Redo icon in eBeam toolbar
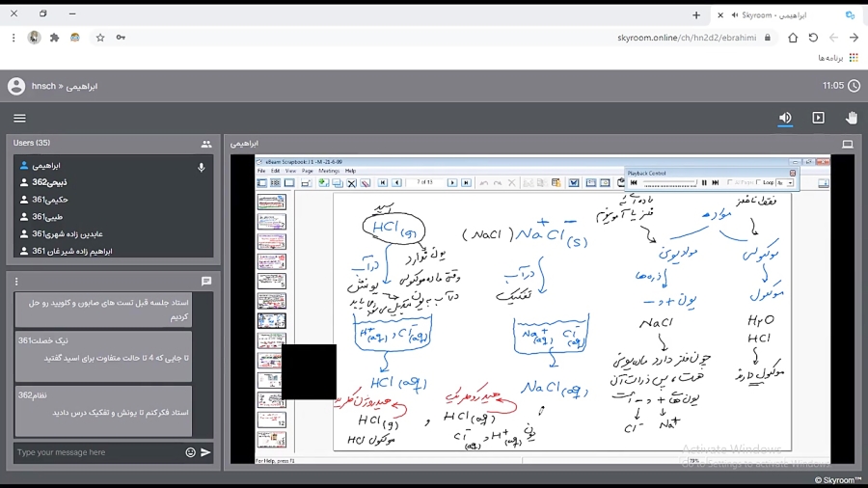 (x=497, y=183)
